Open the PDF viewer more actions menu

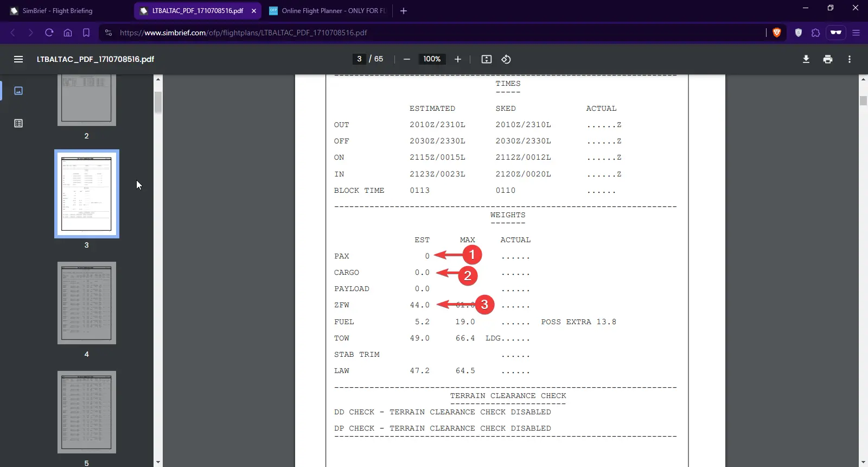(850, 59)
